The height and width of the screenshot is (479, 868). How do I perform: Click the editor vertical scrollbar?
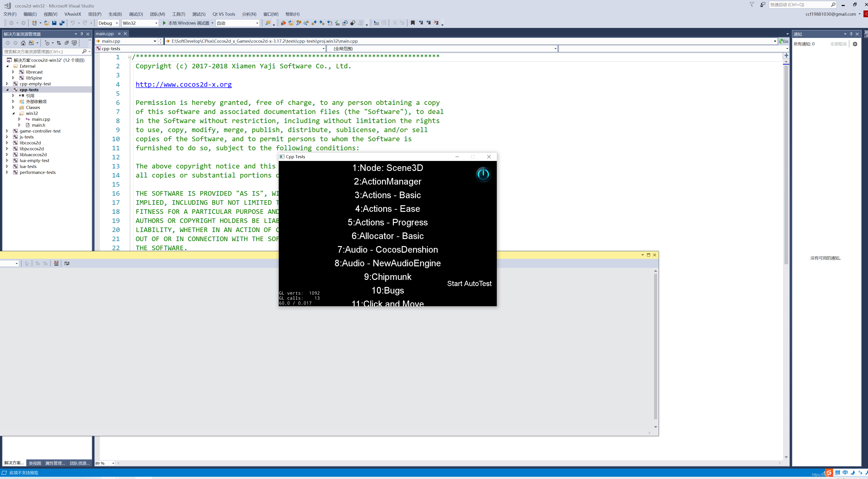786,165
